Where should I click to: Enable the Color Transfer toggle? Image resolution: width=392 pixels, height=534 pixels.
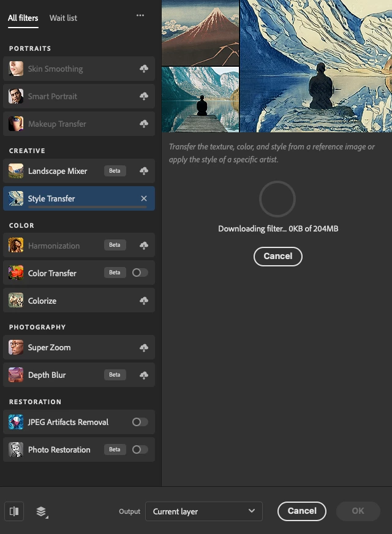pyautogui.click(x=140, y=273)
